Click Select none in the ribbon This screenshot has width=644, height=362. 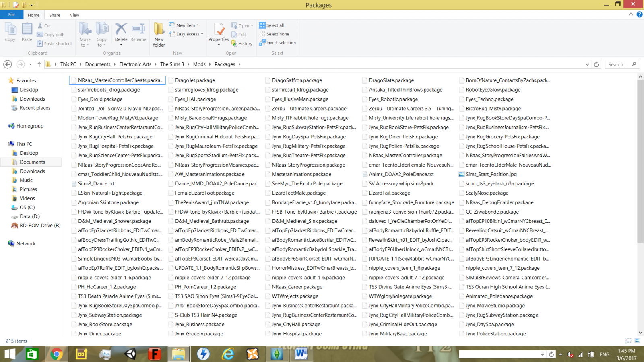pyautogui.click(x=274, y=34)
